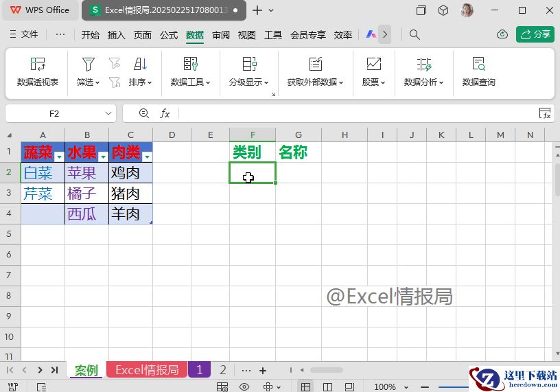This screenshot has height=392, width=560.
Task: Switch to the 审阅 ribbon tab
Action: click(221, 34)
